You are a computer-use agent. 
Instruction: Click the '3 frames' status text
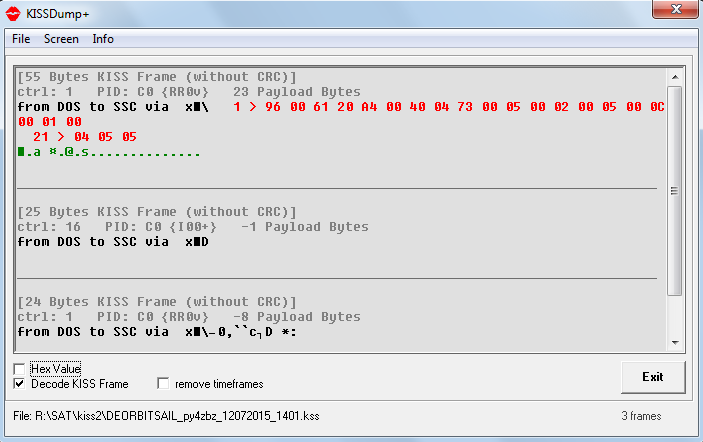point(641,416)
